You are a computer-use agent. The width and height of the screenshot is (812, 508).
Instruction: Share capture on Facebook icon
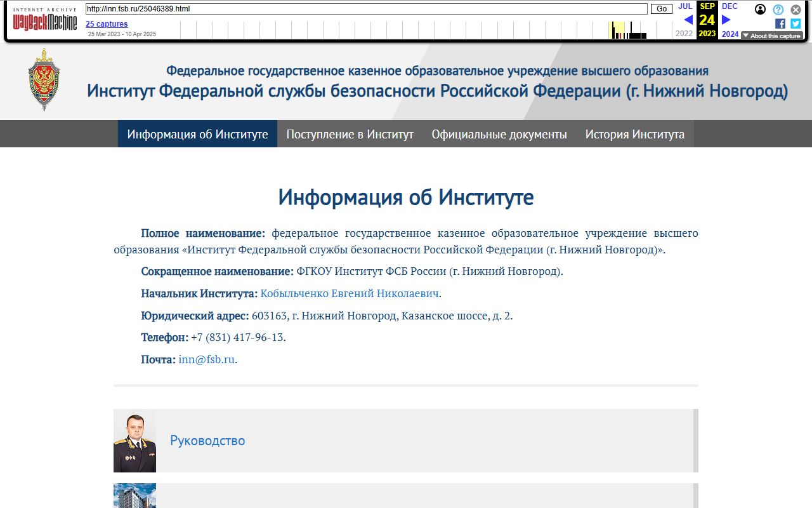[780, 23]
